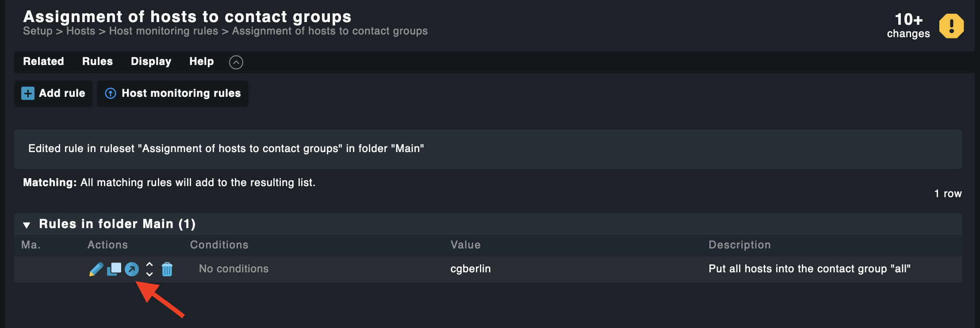Click the circled chevron beside the Help menu
The width and height of the screenshot is (980, 328).
[236, 62]
